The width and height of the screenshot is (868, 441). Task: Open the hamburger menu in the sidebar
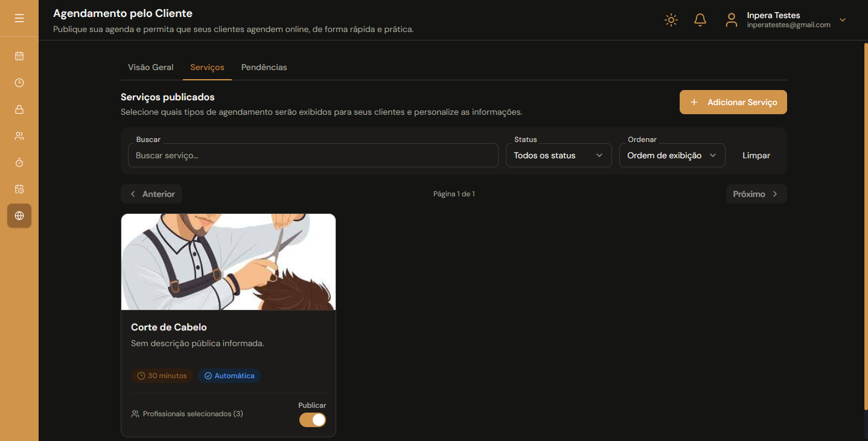click(x=19, y=19)
